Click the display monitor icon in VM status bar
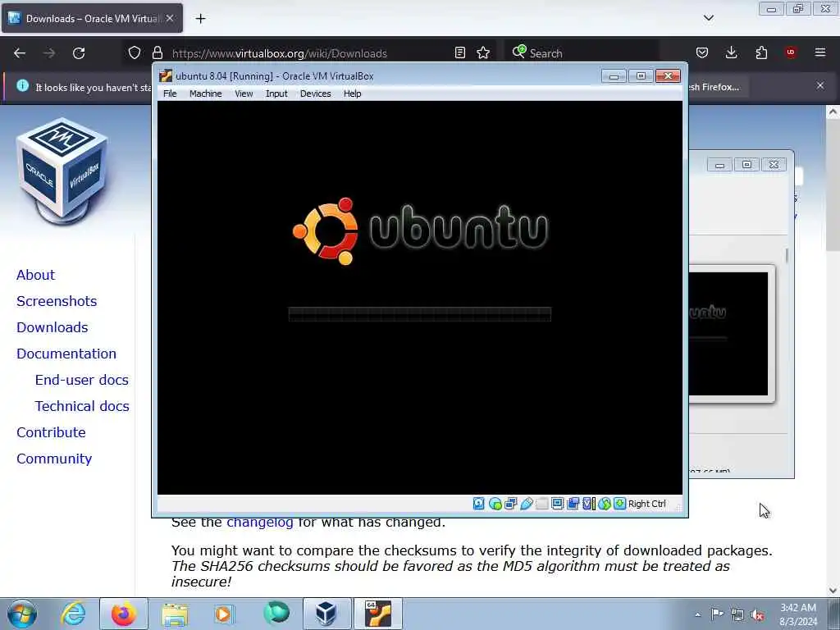 tap(557, 504)
